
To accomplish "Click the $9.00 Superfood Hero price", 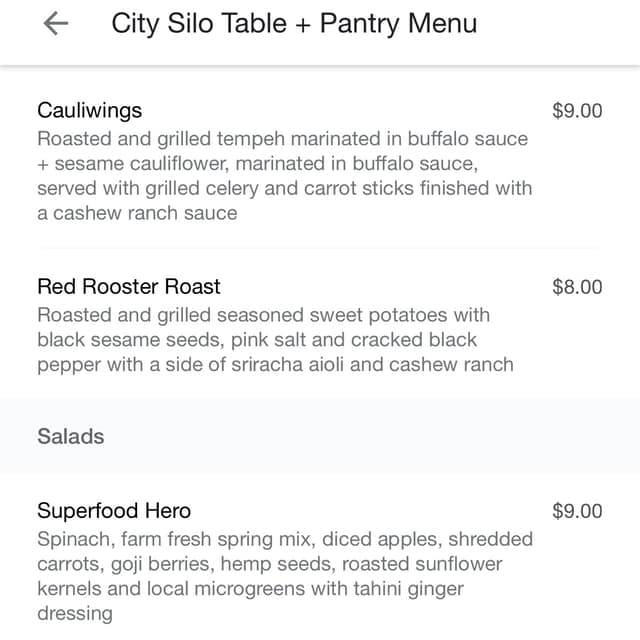I will [x=577, y=511].
